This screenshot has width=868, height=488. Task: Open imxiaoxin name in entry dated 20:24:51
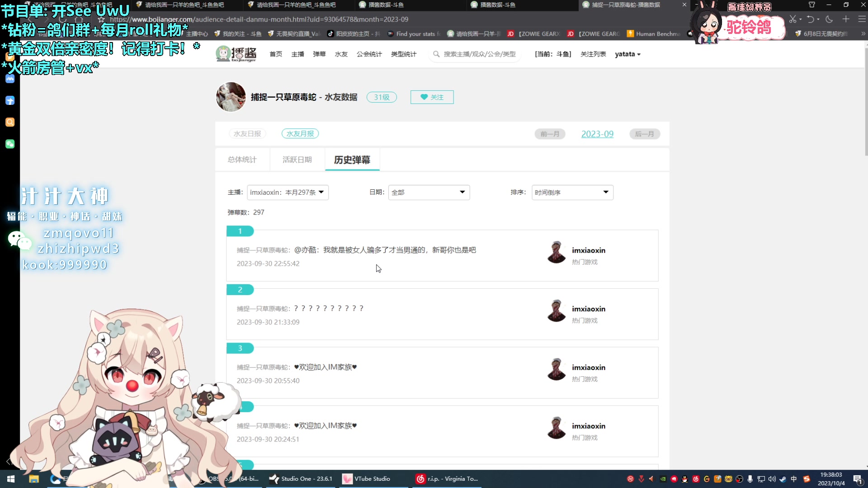click(x=589, y=426)
